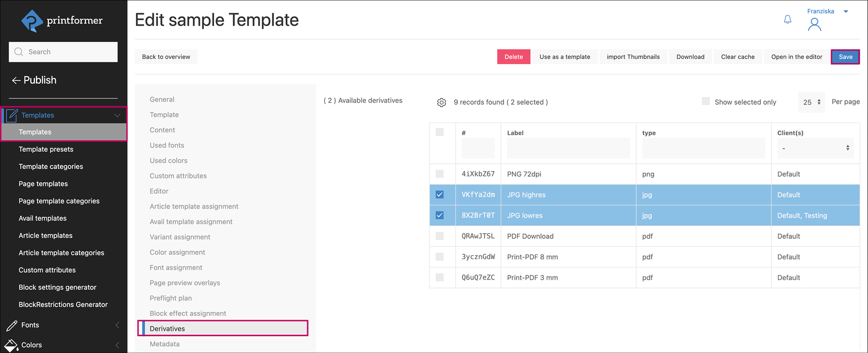This screenshot has height=353, width=868.
Task: Open the user account icon
Action: (x=814, y=24)
